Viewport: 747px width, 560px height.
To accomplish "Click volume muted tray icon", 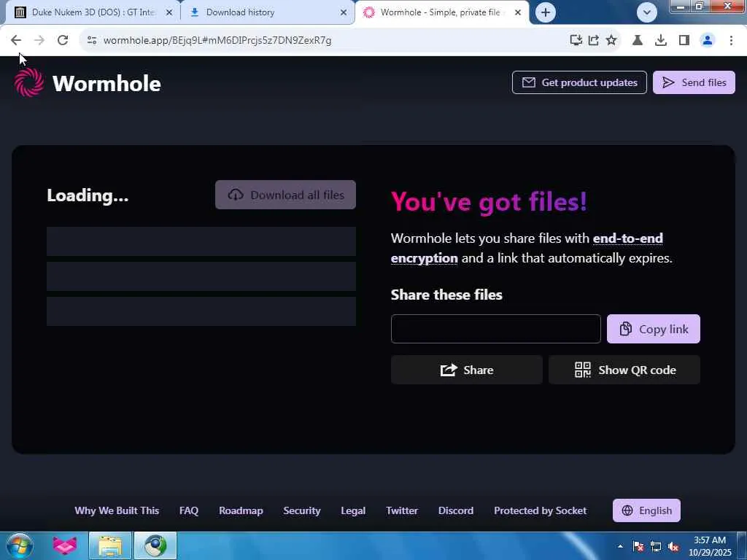I will coord(673,546).
